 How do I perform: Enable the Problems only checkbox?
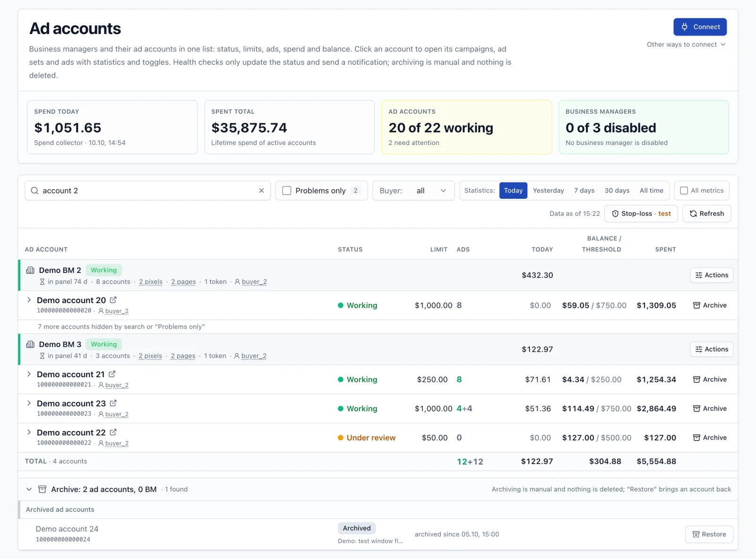287,191
